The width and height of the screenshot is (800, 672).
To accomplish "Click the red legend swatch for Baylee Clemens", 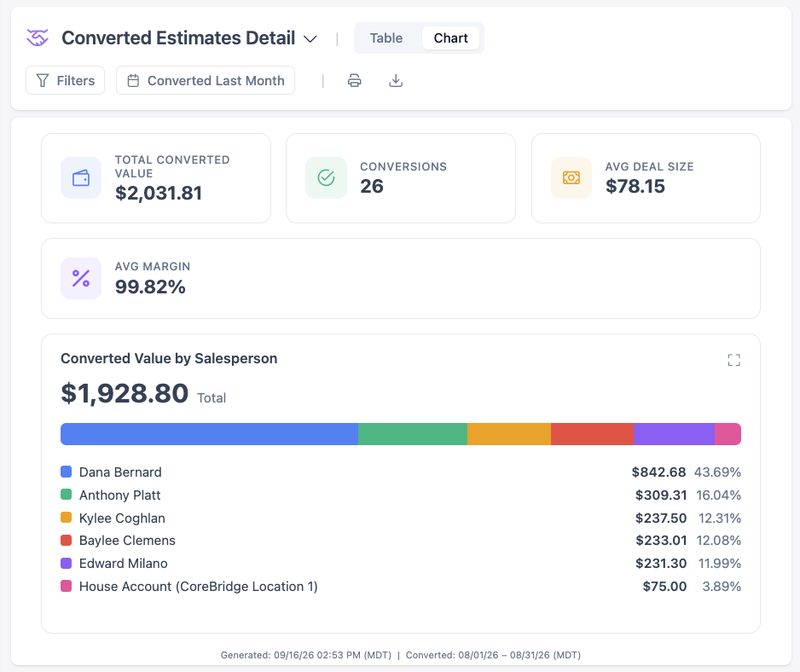I will tap(67, 540).
